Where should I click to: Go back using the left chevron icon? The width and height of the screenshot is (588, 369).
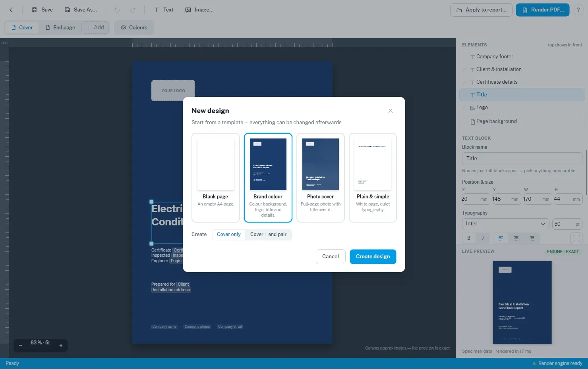11,10
